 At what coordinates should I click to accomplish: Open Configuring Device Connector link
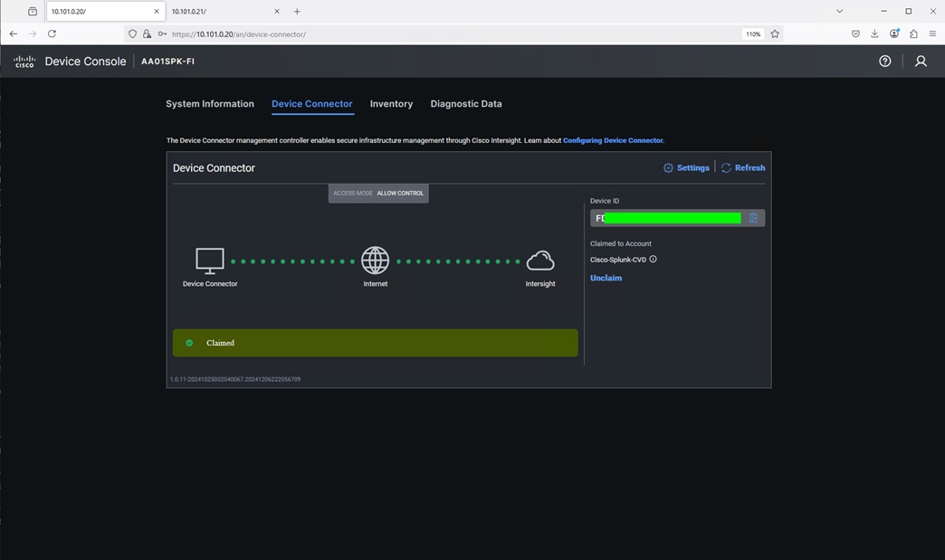coord(614,140)
